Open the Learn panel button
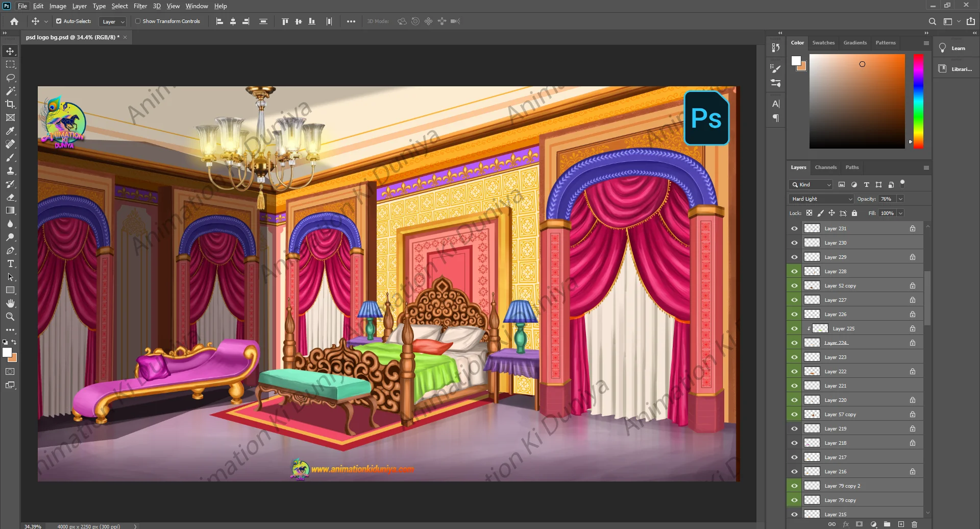 pyautogui.click(x=953, y=49)
